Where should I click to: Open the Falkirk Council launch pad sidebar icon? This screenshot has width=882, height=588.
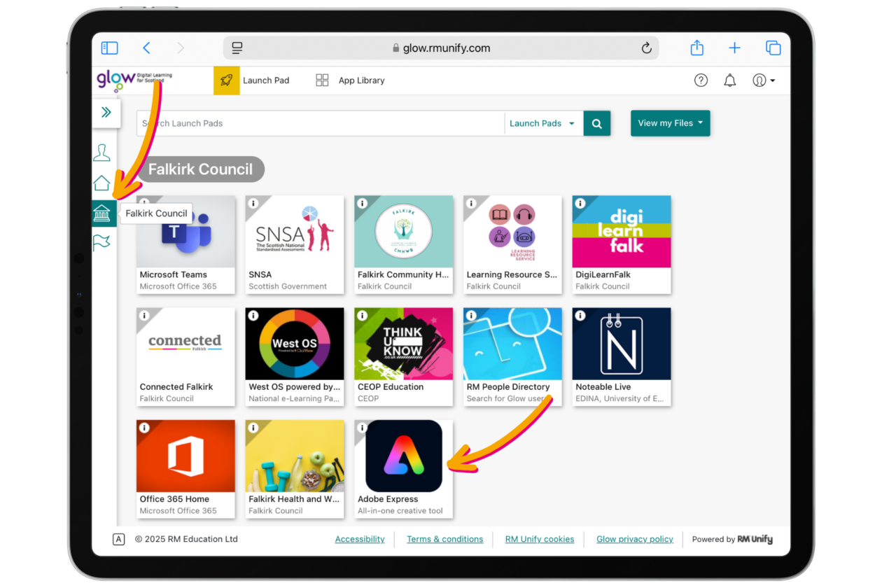(103, 213)
